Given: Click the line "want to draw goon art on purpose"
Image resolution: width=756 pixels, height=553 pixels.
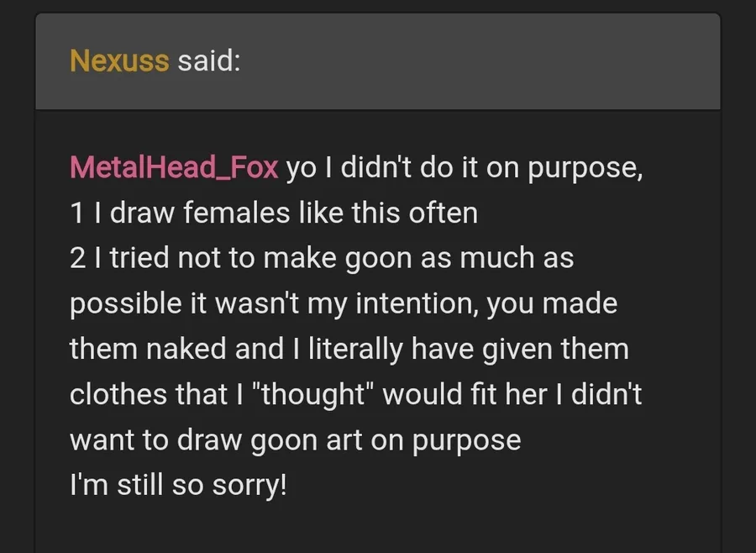Looking at the screenshot, I should point(296,440).
